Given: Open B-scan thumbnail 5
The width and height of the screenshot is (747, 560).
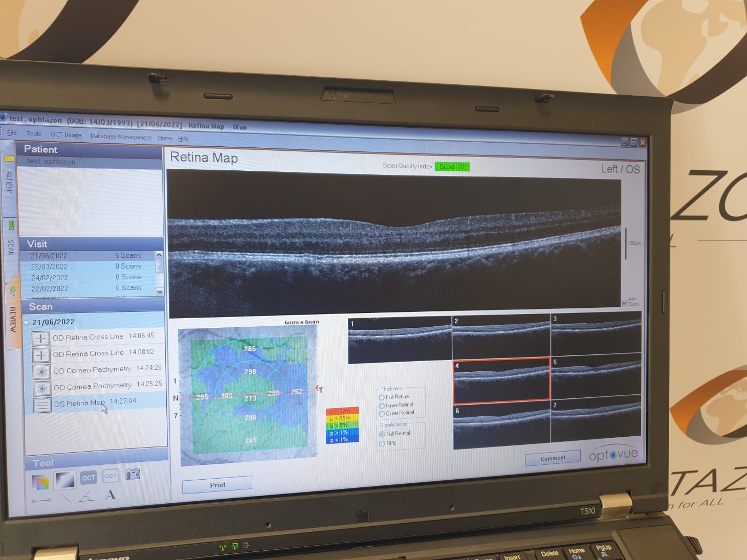Looking at the screenshot, I should [596, 377].
